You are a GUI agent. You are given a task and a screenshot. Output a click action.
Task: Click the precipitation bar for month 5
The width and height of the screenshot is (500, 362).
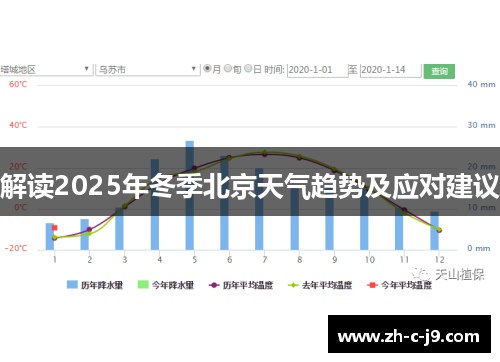click(190, 195)
